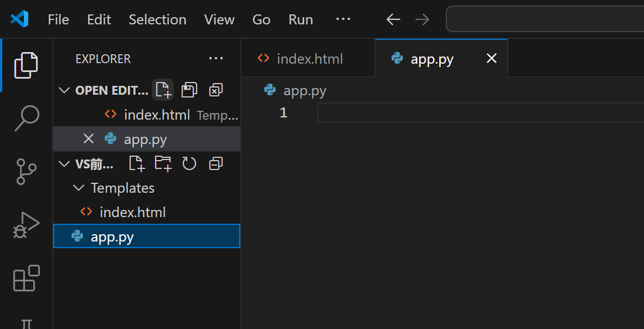Screen dimensions: 644x329
Task: Open the Explorer more actions ellipsis
Action: click(216, 58)
